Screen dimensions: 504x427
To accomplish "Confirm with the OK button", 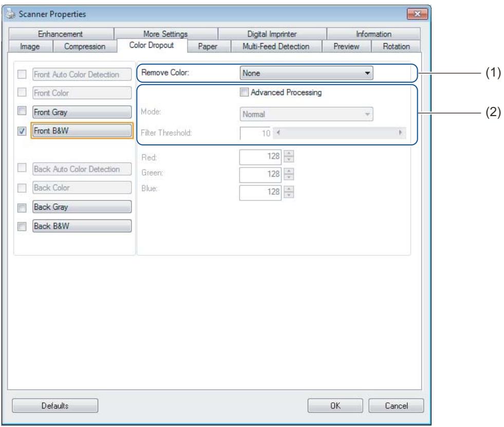I will tap(335, 406).
